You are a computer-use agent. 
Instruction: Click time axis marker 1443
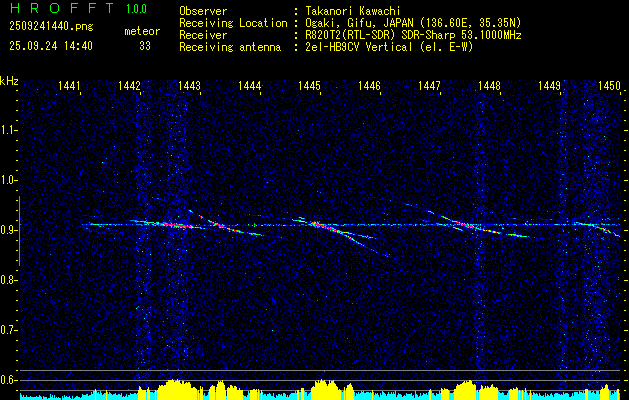pyautogui.click(x=189, y=86)
